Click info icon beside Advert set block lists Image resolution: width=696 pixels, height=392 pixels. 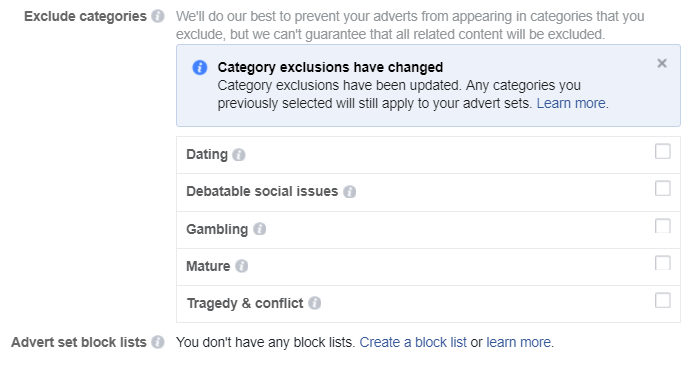tap(158, 342)
